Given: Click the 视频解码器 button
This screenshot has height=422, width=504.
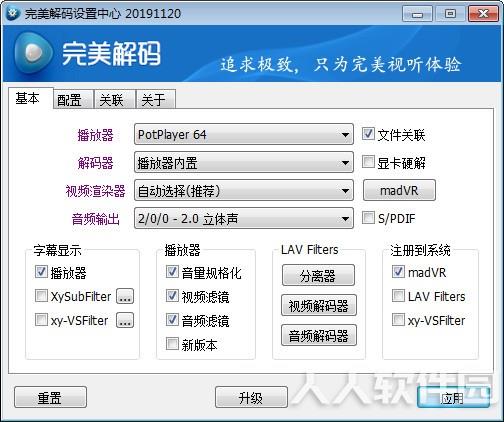Looking at the screenshot, I should click(319, 305).
